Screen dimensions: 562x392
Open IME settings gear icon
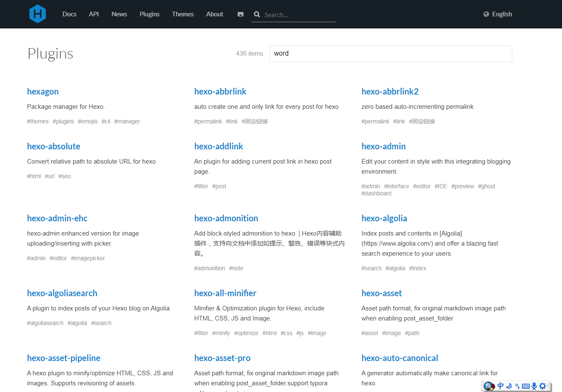pos(542,386)
